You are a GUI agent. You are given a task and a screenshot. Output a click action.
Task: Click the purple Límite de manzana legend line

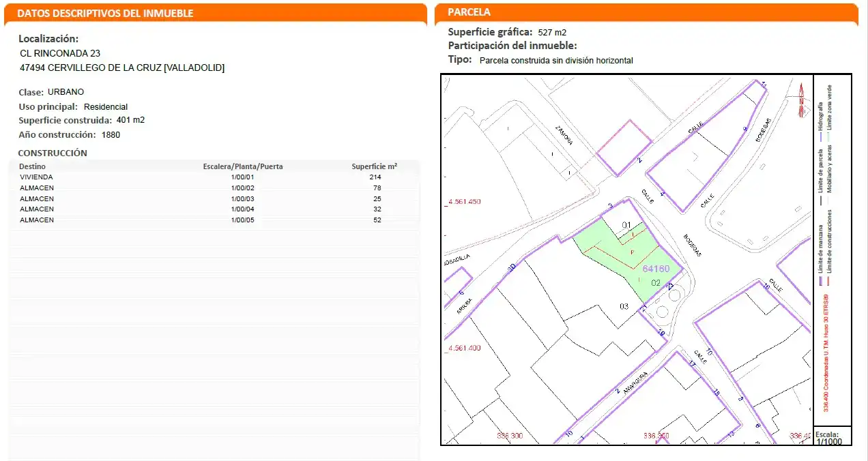point(820,282)
